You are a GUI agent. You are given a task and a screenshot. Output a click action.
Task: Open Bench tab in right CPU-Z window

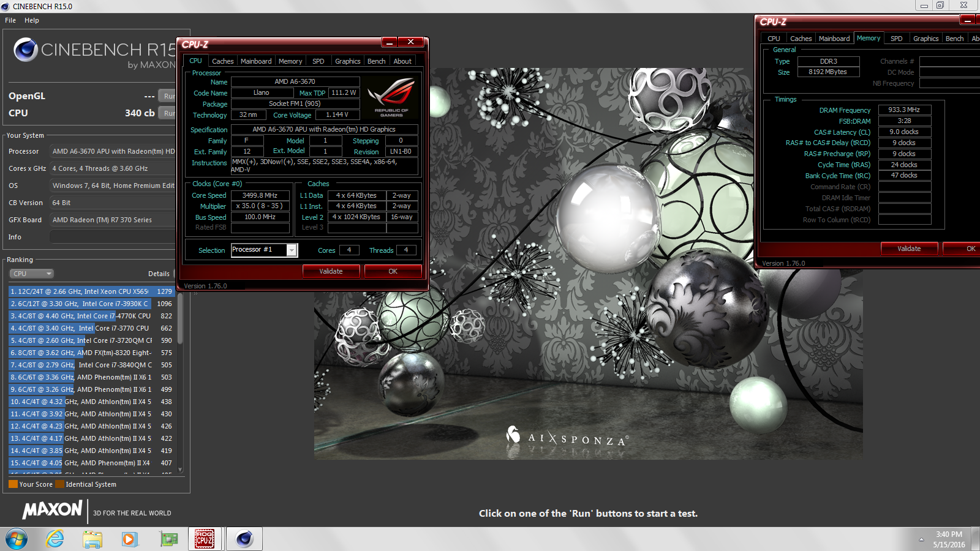point(954,39)
